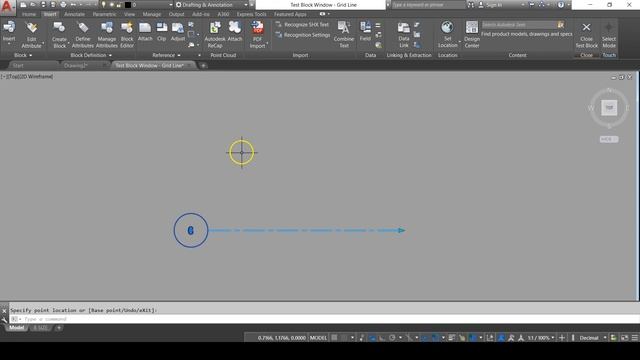
Task: Insert a Field
Action: [x=365, y=31]
